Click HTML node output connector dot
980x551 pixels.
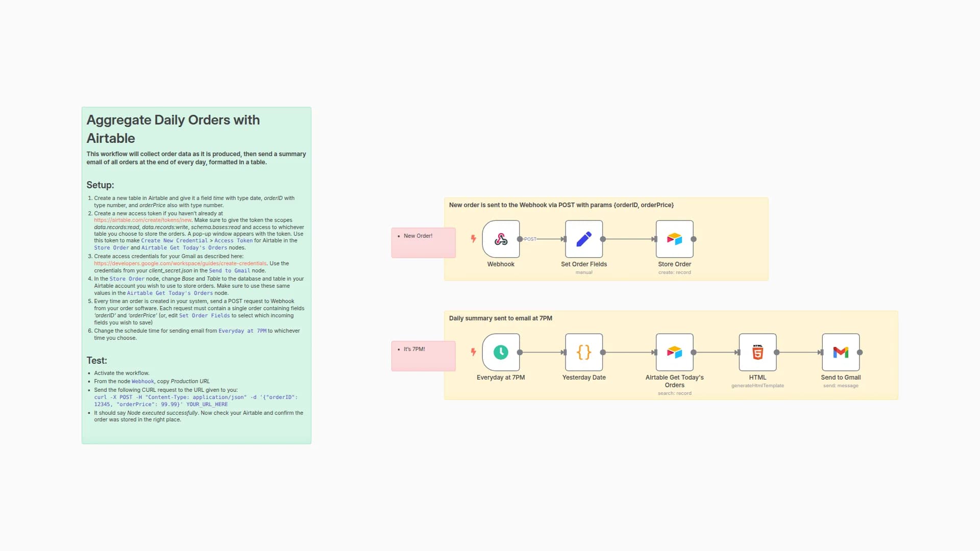pyautogui.click(x=776, y=352)
